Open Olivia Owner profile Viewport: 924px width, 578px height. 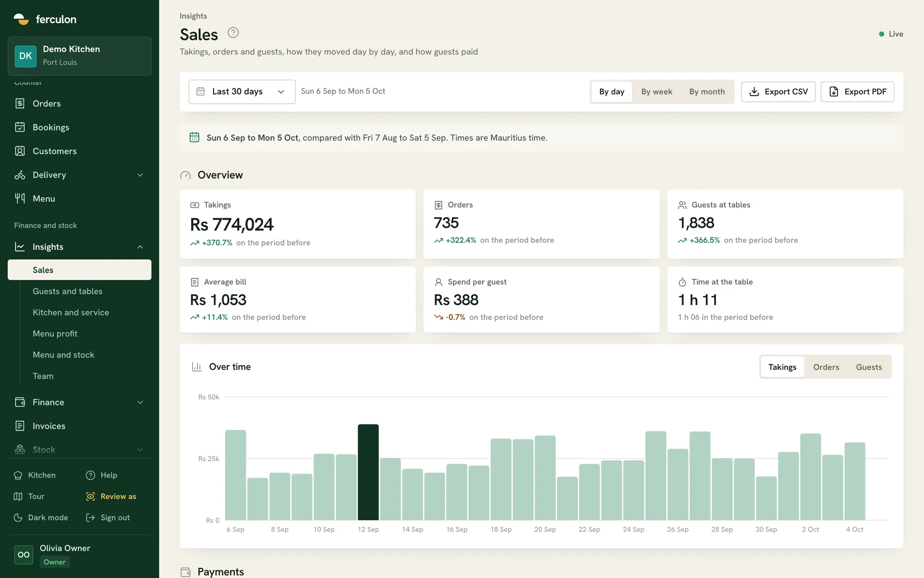(79, 554)
